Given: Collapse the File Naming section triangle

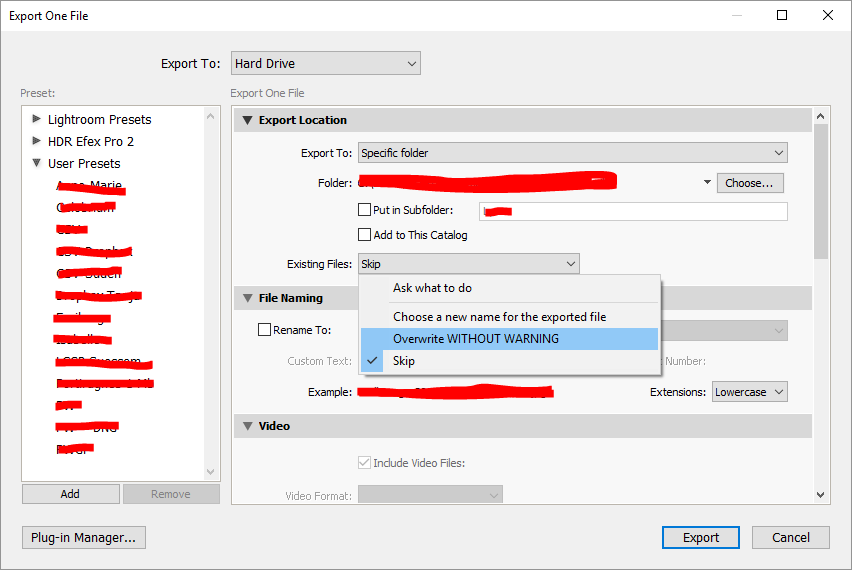Looking at the screenshot, I should (247, 298).
